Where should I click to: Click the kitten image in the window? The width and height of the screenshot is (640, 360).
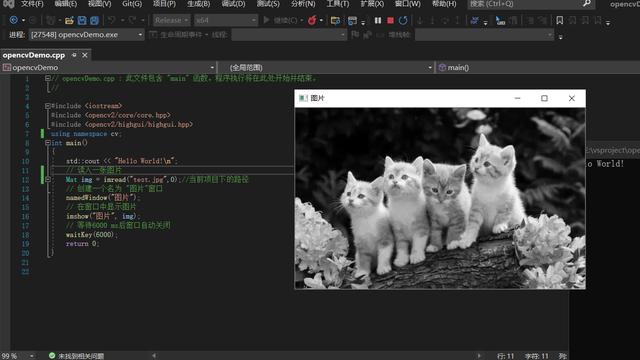coord(440,198)
